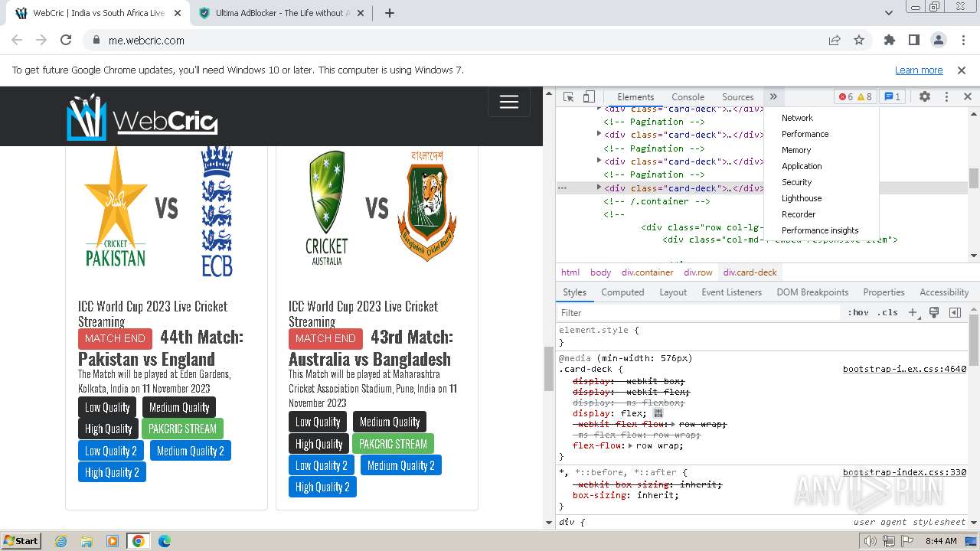980x551 pixels.
Task: Pick Security from the tabs menu
Action: point(796,182)
